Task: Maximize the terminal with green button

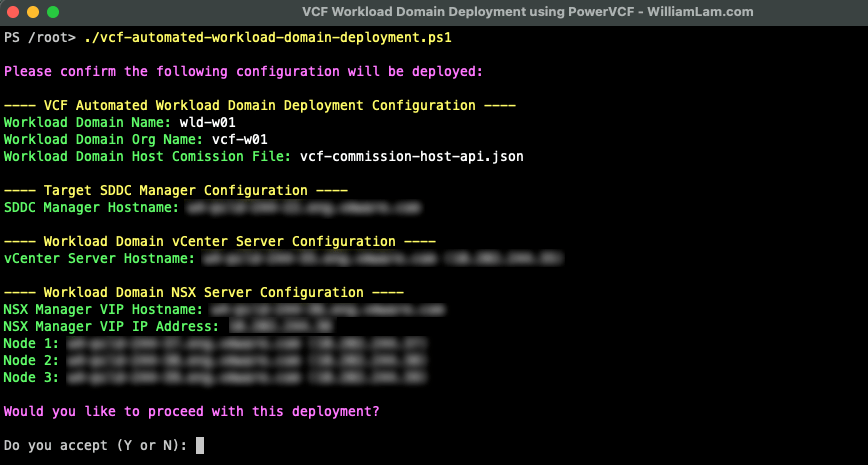Action: click(x=53, y=12)
